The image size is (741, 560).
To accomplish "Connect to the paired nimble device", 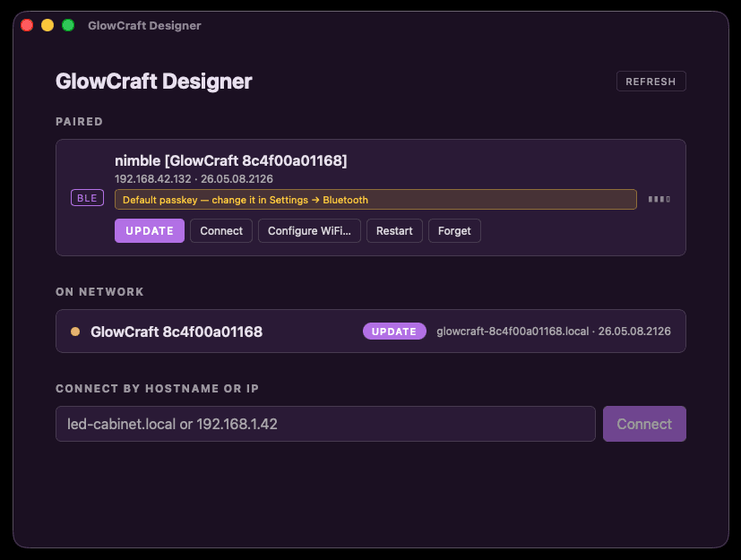I will 221,230.
